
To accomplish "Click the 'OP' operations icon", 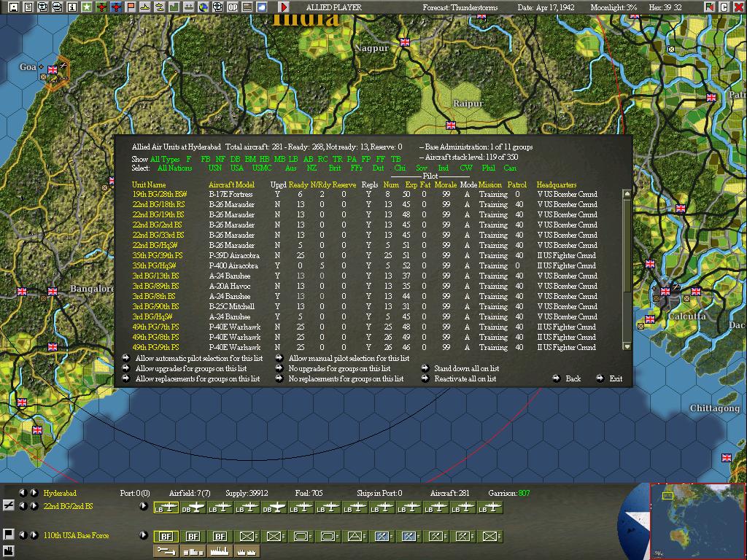I will [233, 7].
